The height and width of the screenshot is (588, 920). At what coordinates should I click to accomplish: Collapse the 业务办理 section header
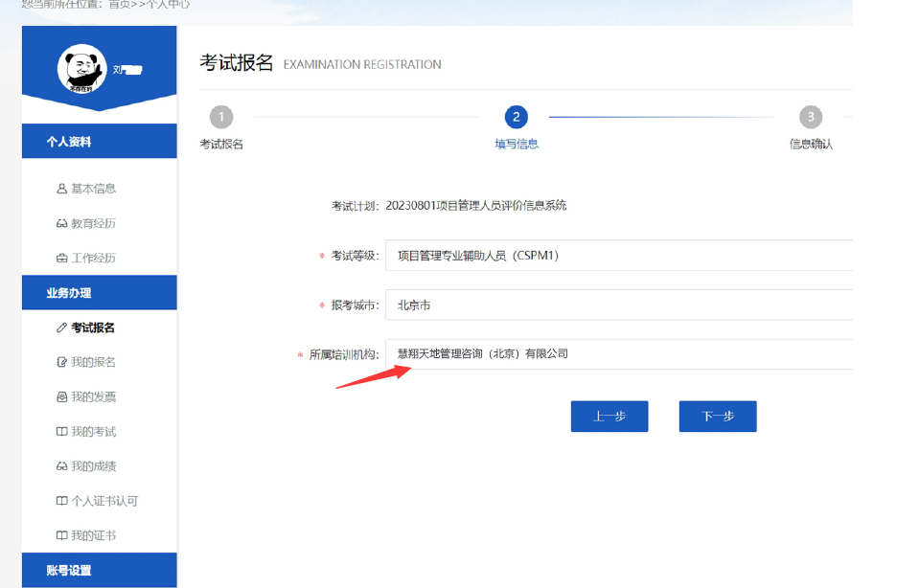point(99,293)
